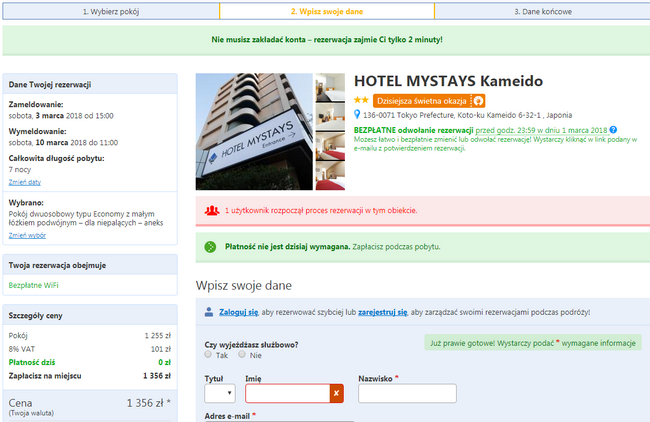Click the red people icon in the pink alert
This screenshot has height=422, width=650.
[212, 211]
